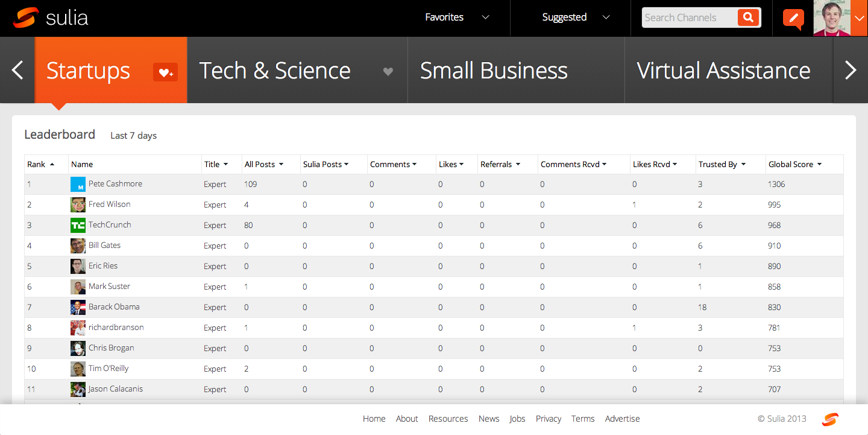Open the About footer link
Viewport: 868px width, 435px height.
click(x=407, y=419)
